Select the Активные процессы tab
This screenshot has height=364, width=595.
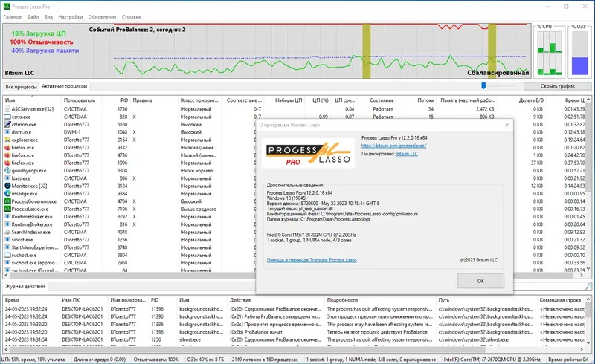point(64,86)
